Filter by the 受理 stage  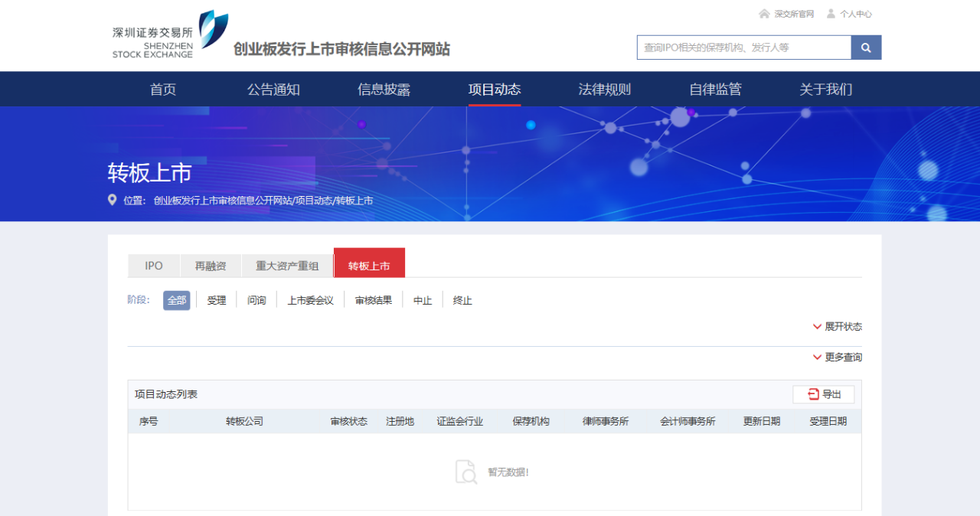point(217,300)
